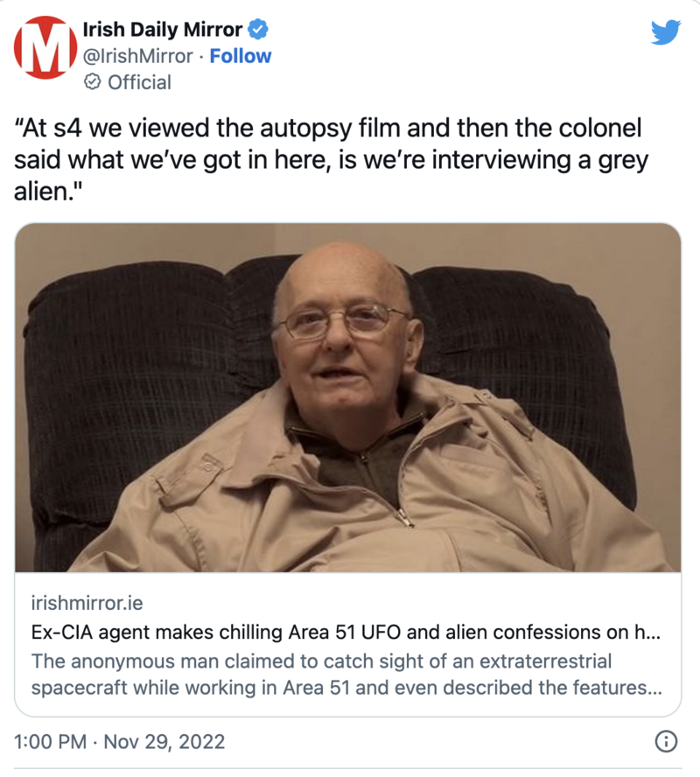The width and height of the screenshot is (700, 777).
Task: Open the tweet info icon
Action: tap(666, 741)
